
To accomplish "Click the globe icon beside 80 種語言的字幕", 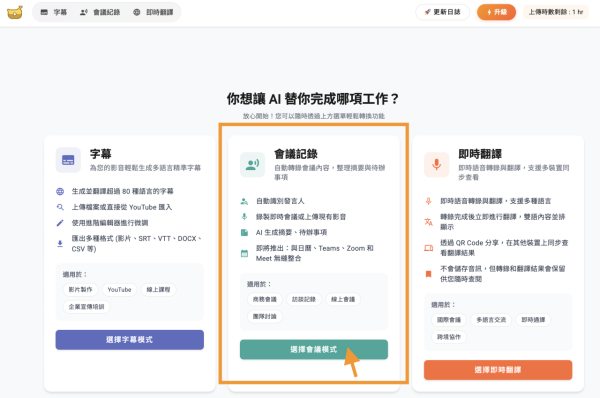I will tap(60, 191).
